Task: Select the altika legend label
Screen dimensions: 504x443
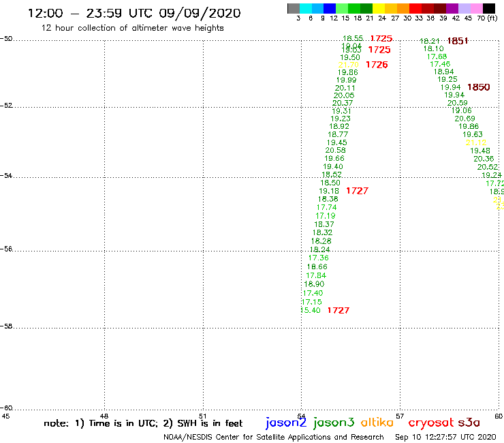Action: 377,422
